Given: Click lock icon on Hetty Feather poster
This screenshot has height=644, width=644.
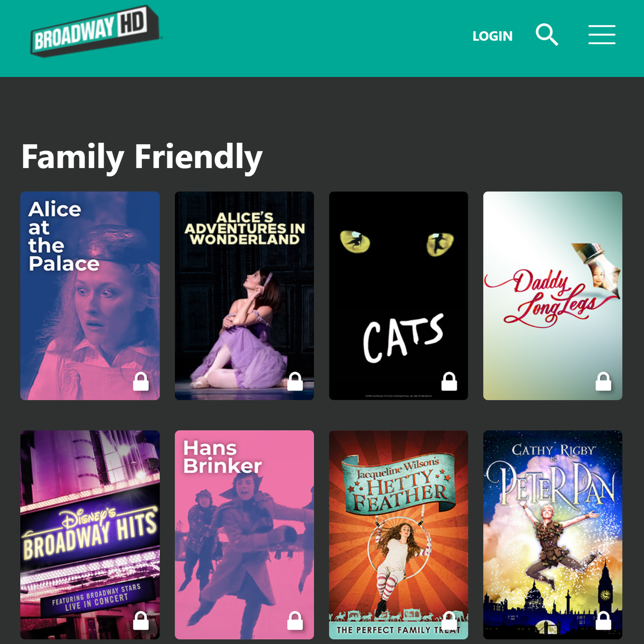Looking at the screenshot, I should click(449, 620).
